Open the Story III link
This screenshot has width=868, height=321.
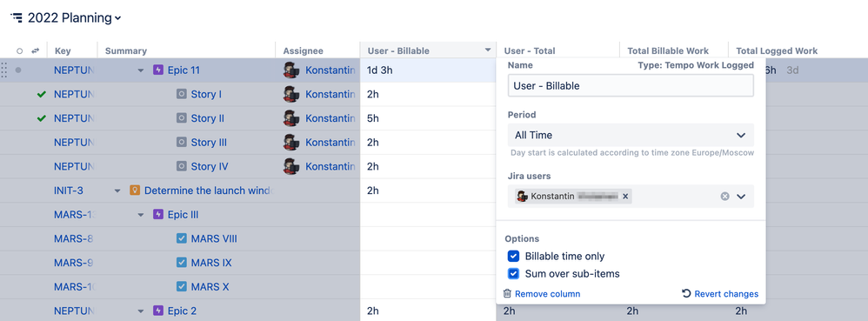coord(209,143)
